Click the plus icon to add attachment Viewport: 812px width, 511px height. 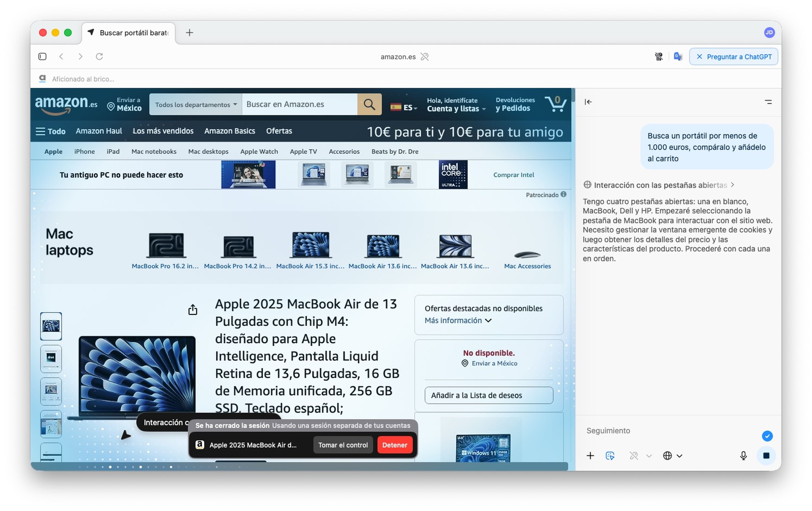590,456
